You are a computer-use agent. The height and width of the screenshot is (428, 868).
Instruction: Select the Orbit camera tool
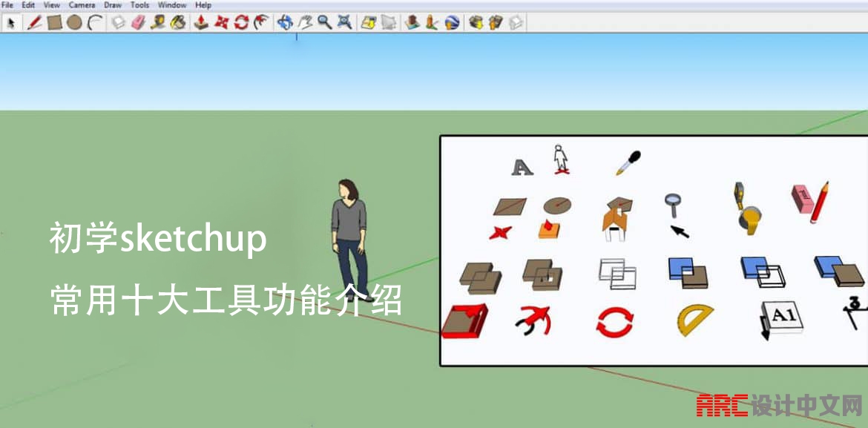pos(284,23)
